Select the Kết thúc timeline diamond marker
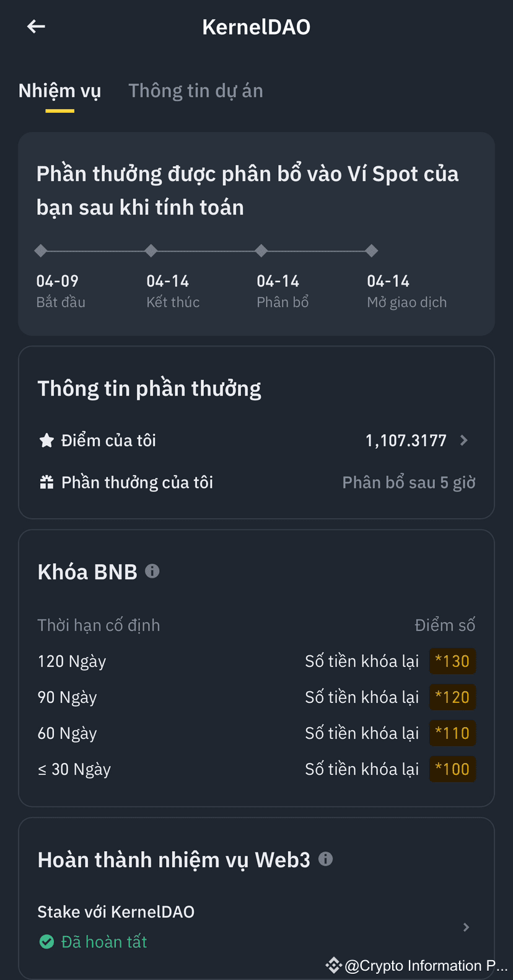This screenshot has height=980, width=513. 151,250
